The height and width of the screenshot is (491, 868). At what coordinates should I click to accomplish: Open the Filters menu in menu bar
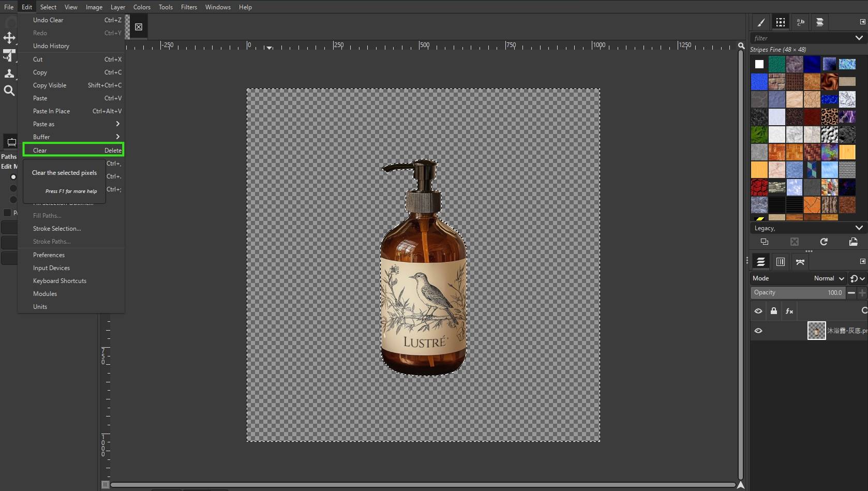[x=189, y=7]
